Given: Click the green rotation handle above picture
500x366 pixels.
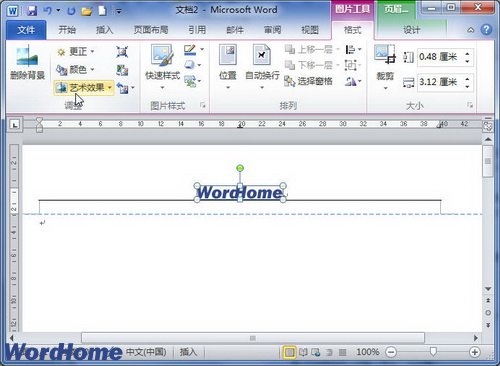Looking at the screenshot, I should coord(240,168).
